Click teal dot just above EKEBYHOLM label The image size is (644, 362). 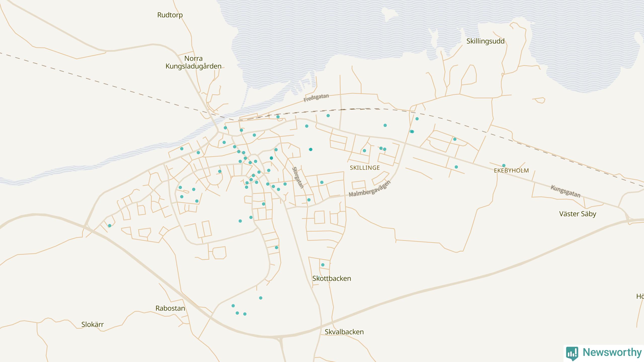click(x=504, y=165)
